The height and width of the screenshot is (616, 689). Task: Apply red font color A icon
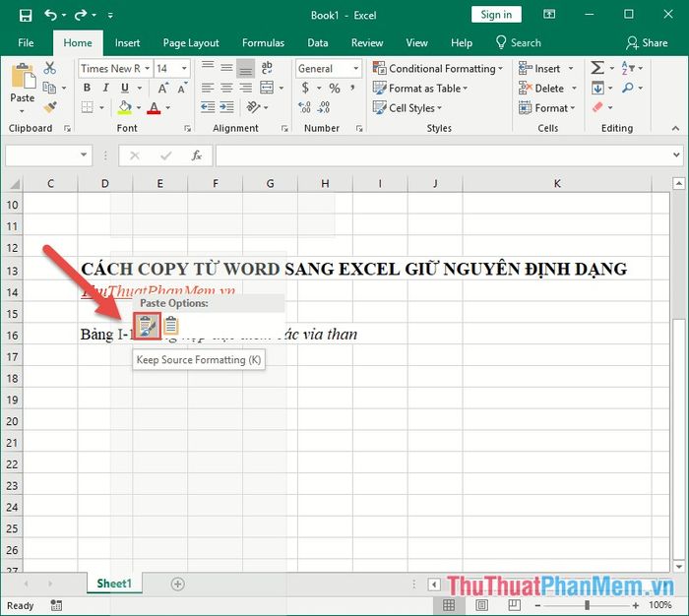[154, 107]
